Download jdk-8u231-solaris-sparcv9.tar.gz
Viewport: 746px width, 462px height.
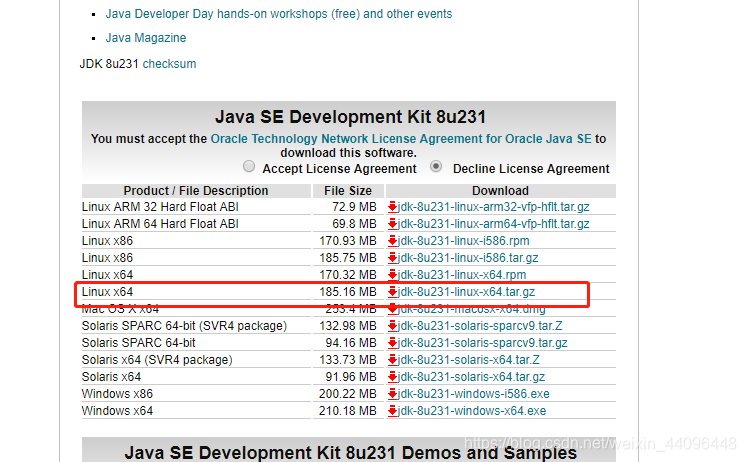coord(482,343)
